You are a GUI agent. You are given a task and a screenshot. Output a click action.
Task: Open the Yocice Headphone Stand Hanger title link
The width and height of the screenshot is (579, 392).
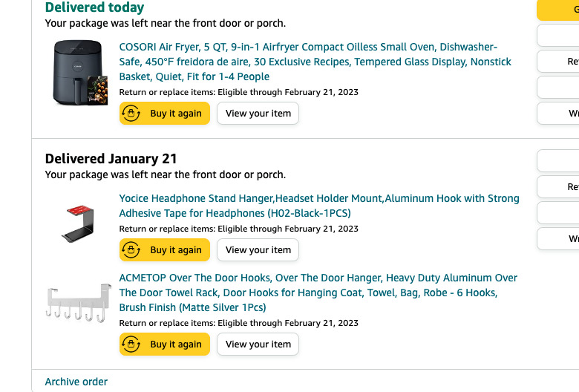[x=319, y=206]
